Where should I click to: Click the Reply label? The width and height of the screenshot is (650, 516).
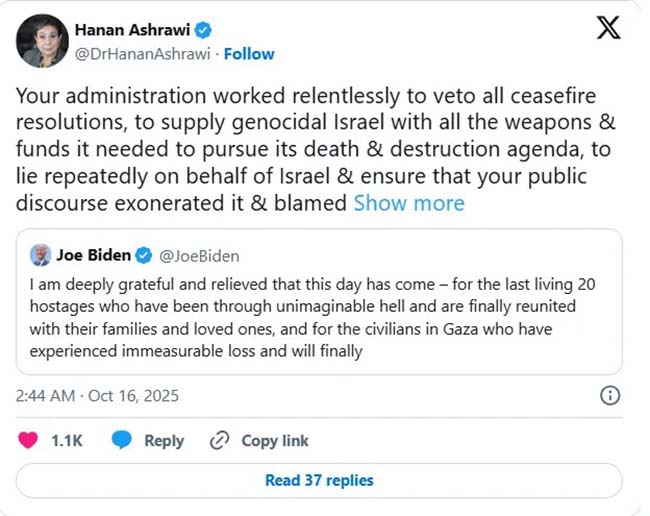[x=164, y=440]
